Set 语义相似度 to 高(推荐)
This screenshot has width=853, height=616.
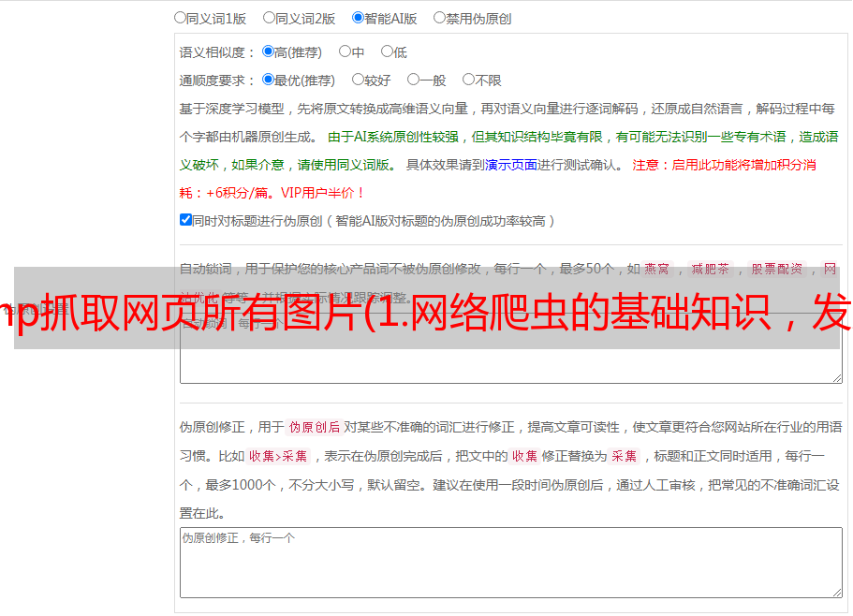tap(268, 51)
